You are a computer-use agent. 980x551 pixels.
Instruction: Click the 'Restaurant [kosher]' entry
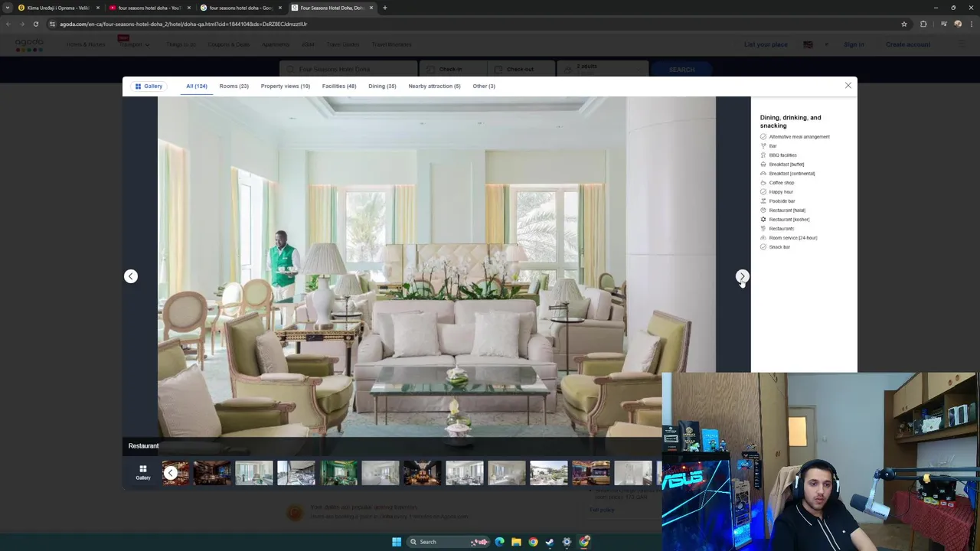pyautogui.click(x=784, y=220)
